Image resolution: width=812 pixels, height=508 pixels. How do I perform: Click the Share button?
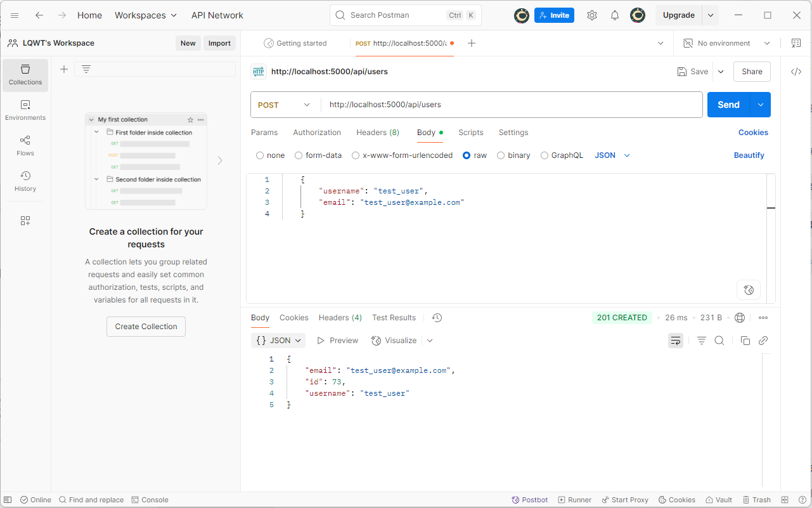click(752, 72)
